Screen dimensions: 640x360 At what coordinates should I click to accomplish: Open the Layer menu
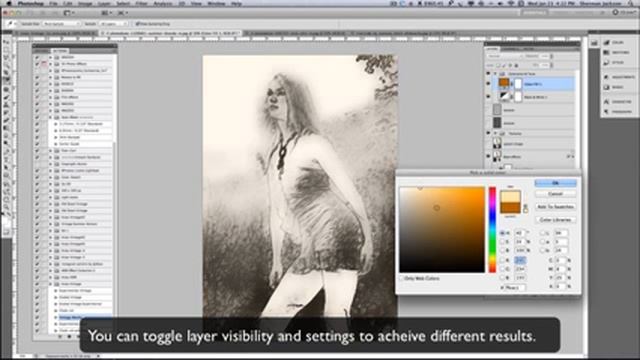(104, 3)
